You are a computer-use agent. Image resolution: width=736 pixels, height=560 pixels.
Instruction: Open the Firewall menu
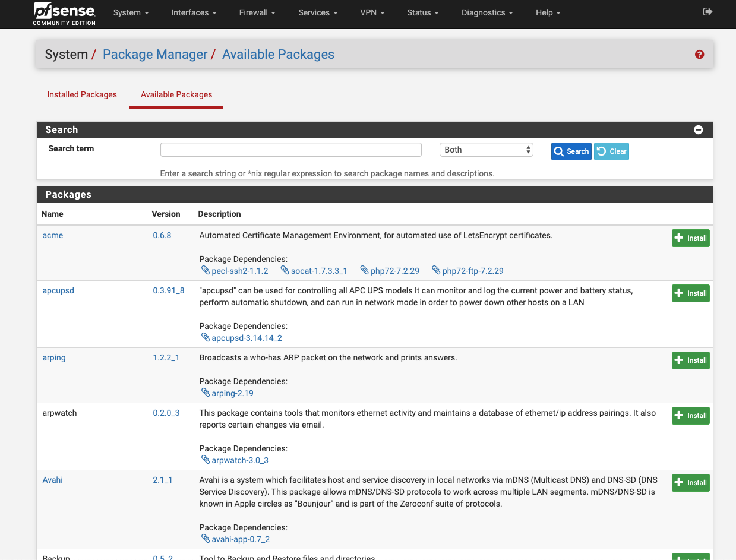257,12
